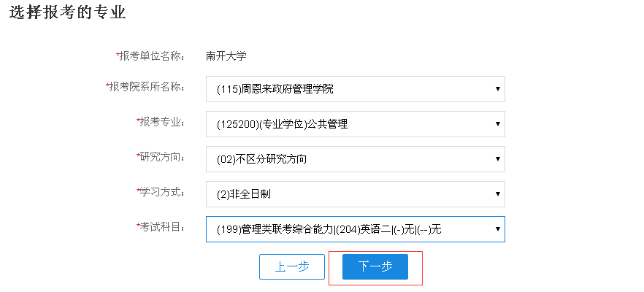Open the dropdown showing (02)不区分研究方向
The image size is (644, 292).
[355, 158]
